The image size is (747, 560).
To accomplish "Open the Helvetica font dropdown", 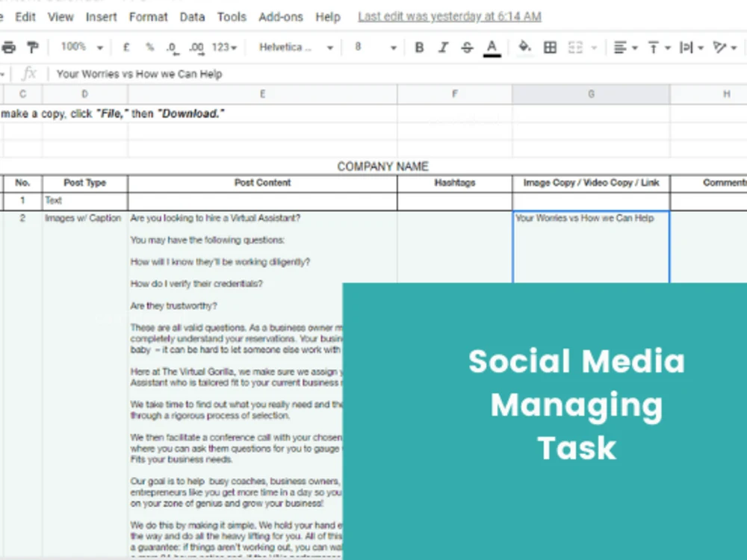I will coord(295,47).
